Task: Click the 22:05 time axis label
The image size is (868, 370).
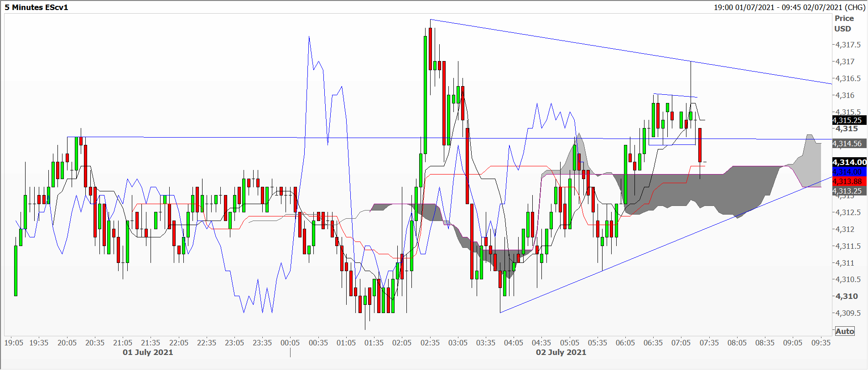Action: pos(179,343)
